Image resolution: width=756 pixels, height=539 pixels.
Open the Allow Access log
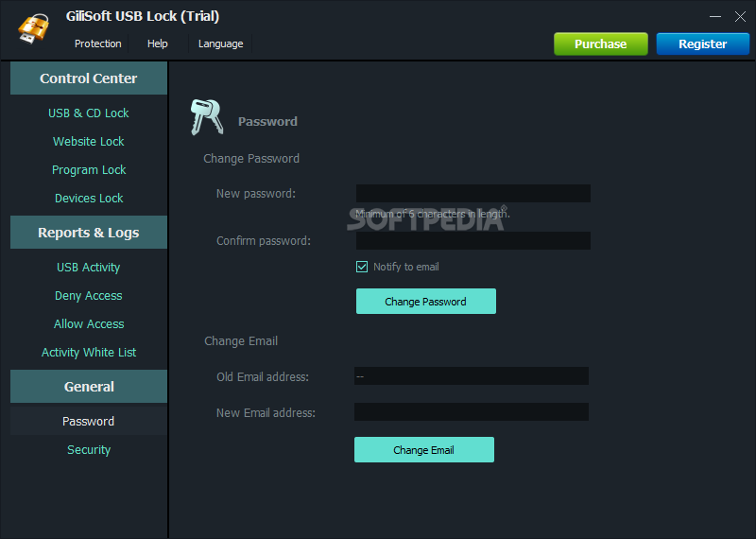(x=89, y=323)
